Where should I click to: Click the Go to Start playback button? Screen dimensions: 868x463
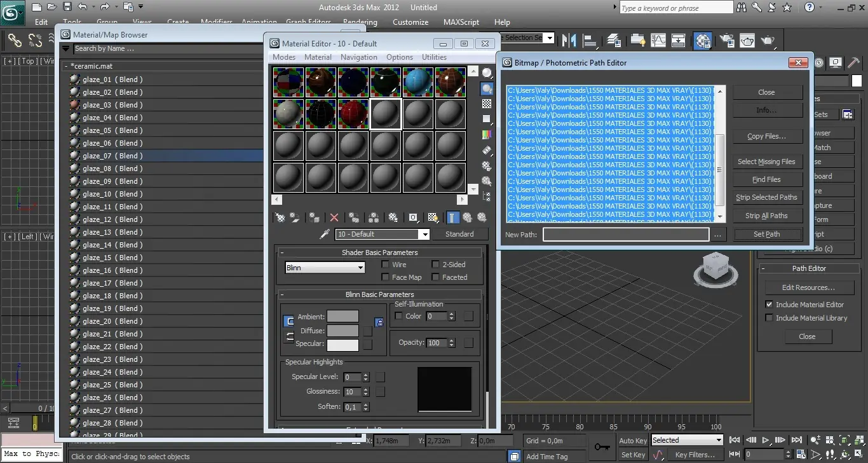click(735, 439)
